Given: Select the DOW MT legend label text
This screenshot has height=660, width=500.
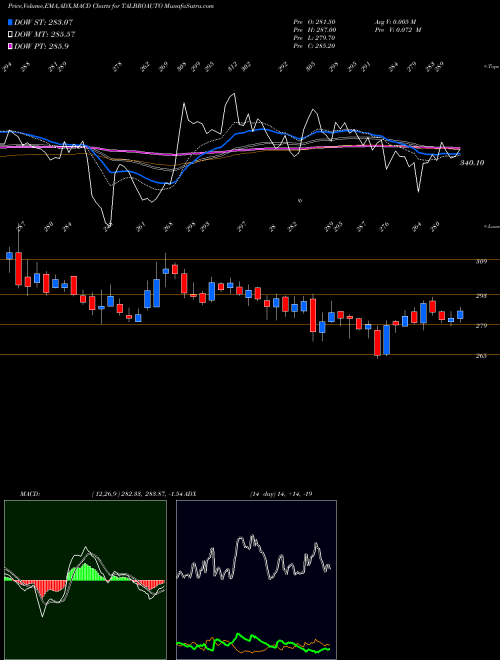Looking at the screenshot, I should point(44,34).
